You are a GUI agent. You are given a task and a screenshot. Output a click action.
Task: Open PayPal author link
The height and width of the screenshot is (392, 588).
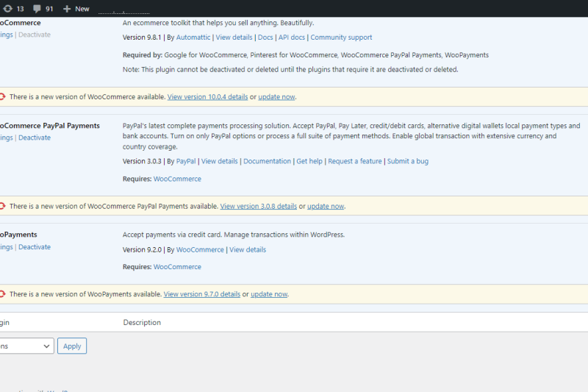pos(186,161)
